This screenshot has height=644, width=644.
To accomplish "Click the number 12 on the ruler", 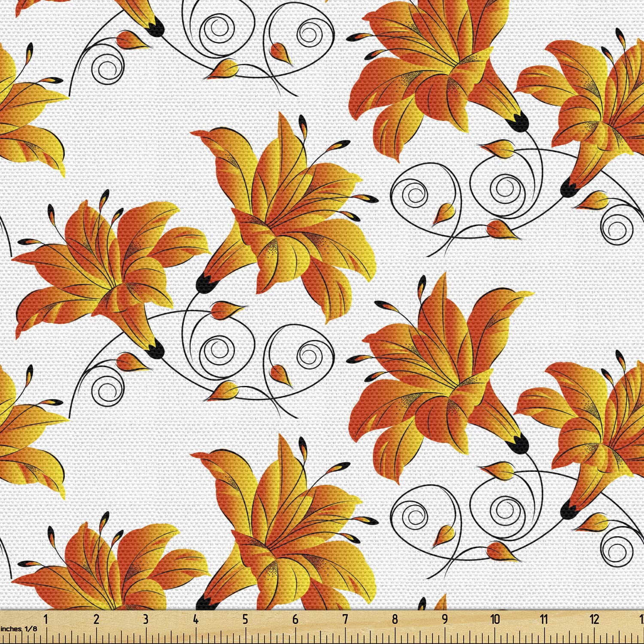I will tap(594, 620).
